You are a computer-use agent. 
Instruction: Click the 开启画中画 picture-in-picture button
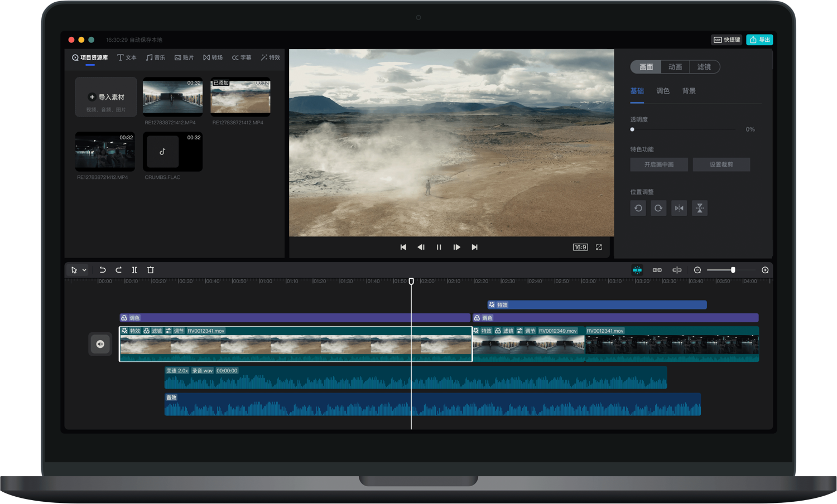(x=659, y=164)
